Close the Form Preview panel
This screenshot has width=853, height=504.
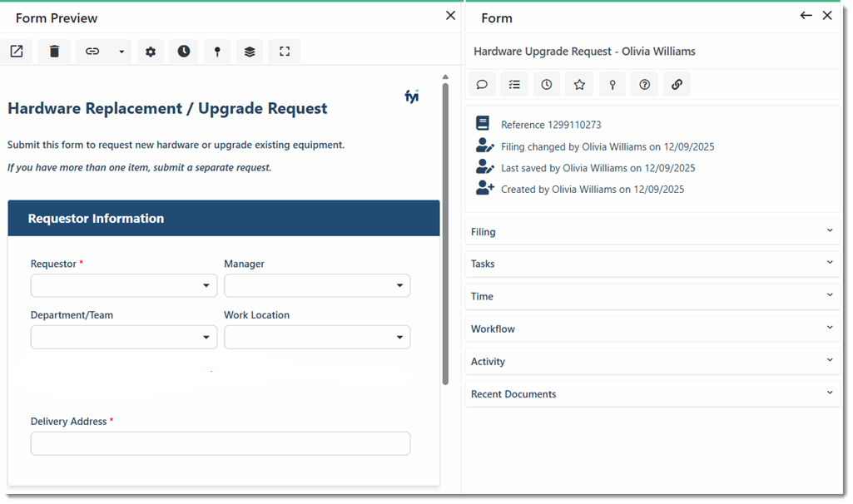450,15
